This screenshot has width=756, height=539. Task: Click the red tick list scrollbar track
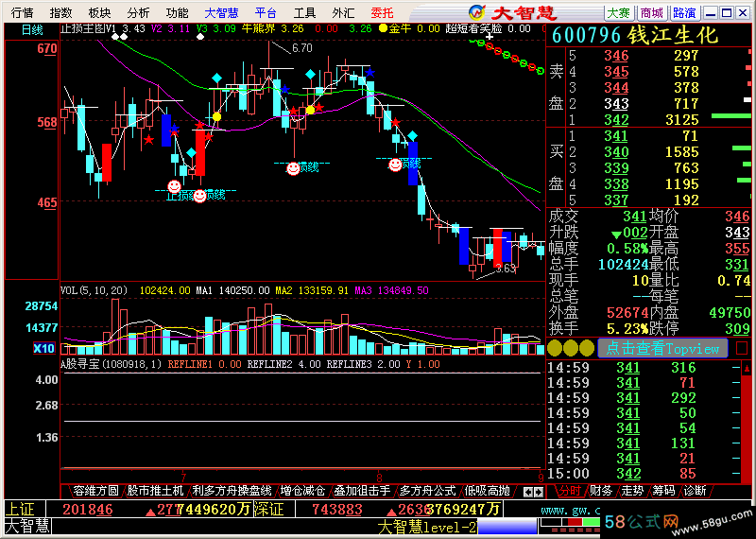click(747, 427)
